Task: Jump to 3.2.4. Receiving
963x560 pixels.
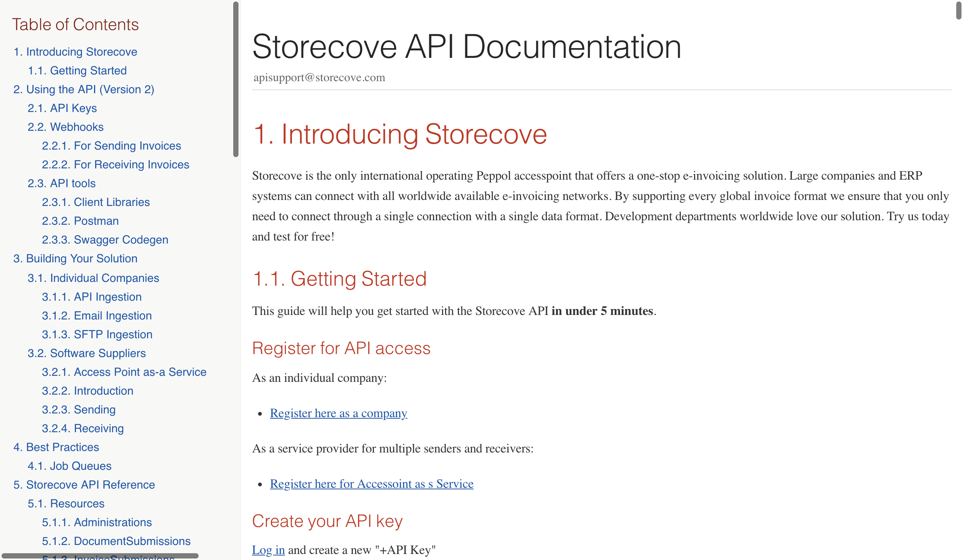Action: [83, 428]
